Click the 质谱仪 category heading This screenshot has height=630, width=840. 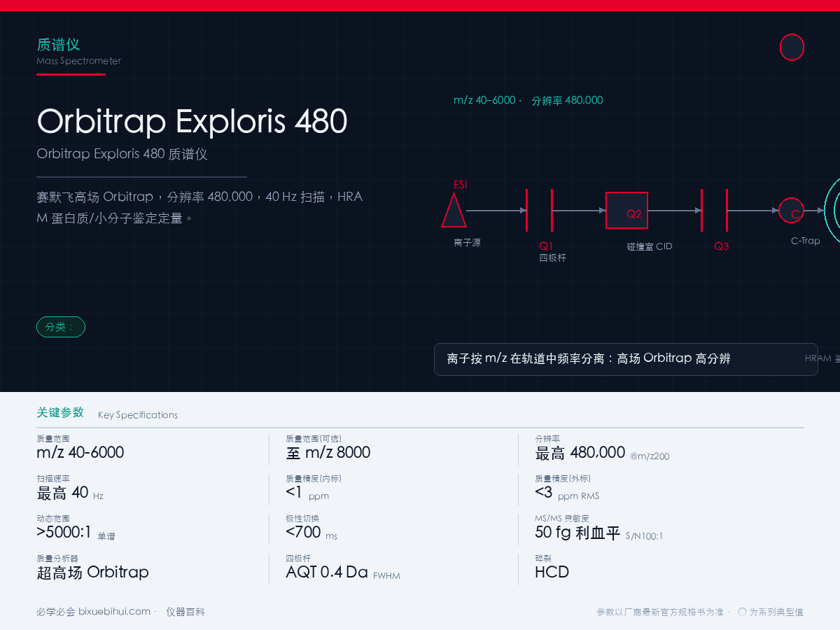click(x=58, y=45)
